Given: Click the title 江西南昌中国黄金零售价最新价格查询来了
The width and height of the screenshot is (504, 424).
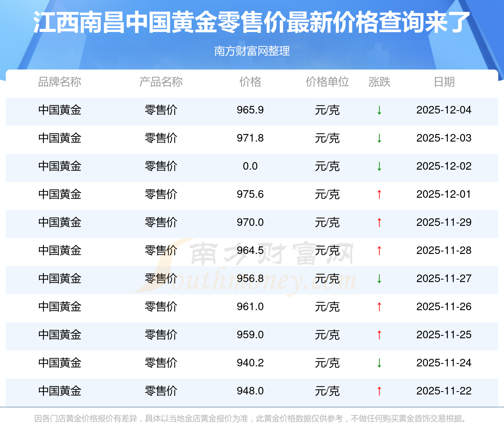Looking at the screenshot, I should click(252, 23).
